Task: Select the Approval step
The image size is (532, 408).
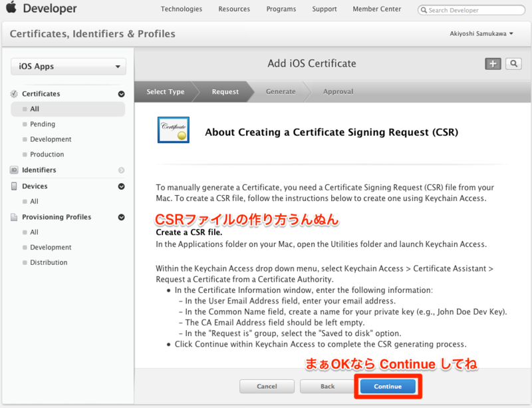Action: coord(338,92)
